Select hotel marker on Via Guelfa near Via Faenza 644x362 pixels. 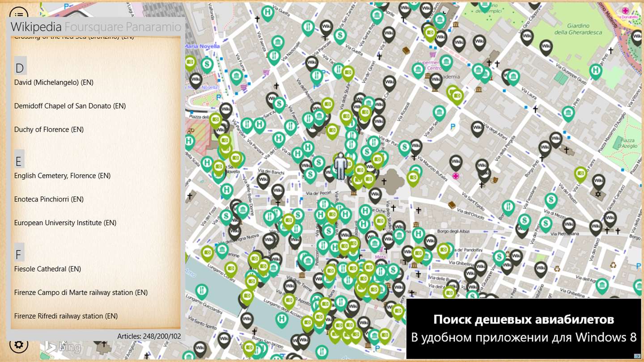click(267, 13)
